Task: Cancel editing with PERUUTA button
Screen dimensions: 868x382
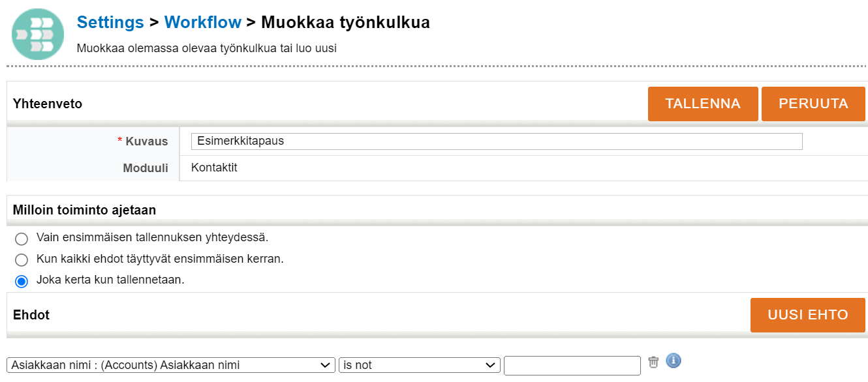Action: pyautogui.click(x=813, y=103)
